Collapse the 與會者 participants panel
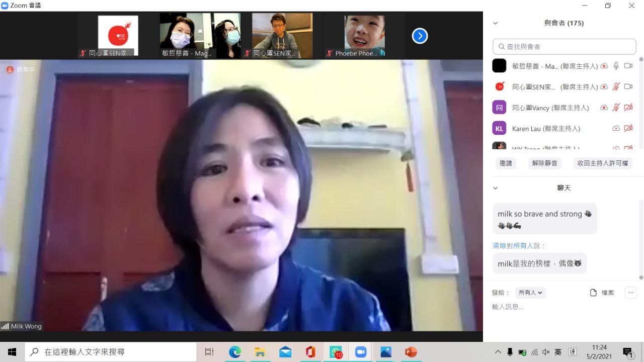644x362 pixels. click(x=496, y=23)
